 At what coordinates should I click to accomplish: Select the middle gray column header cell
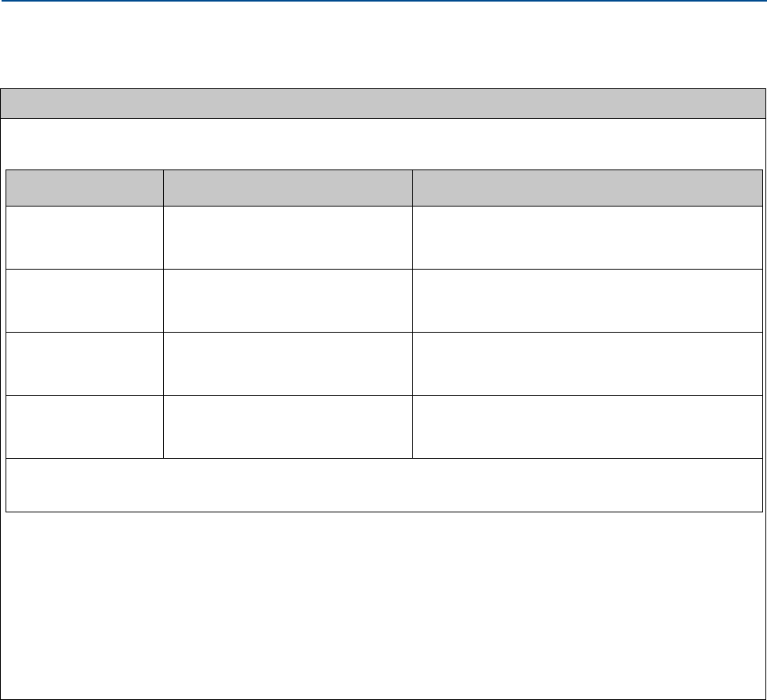[288, 188]
